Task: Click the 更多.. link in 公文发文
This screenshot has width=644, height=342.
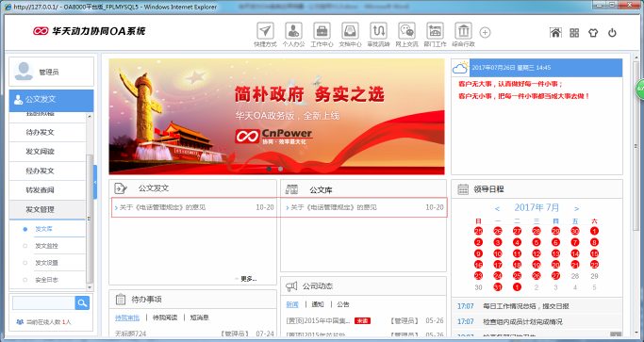Action: [x=249, y=279]
